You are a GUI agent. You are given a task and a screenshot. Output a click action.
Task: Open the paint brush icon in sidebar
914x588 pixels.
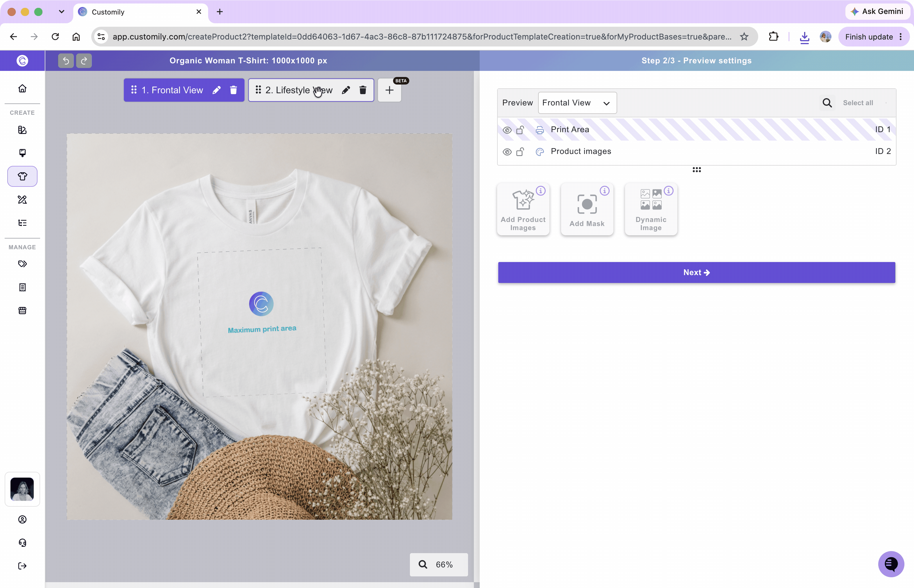[x=23, y=153]
